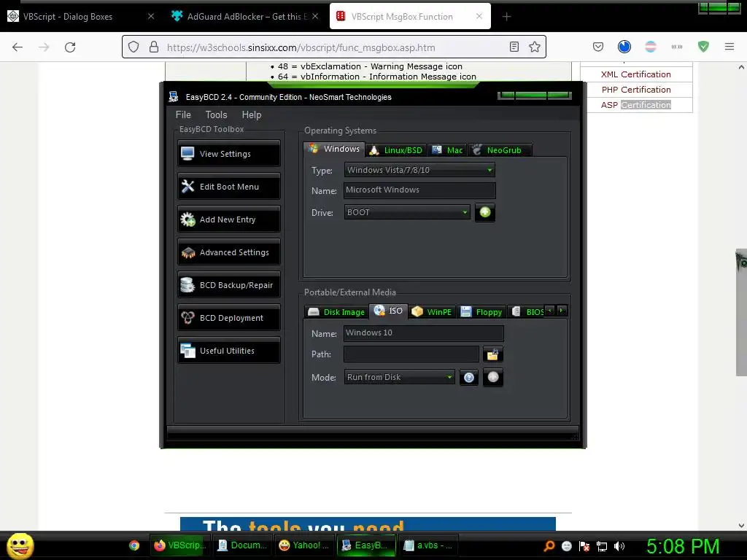Click the ISO Name field with Windows 10
Screen dimensions: 747x560
pyautogui.click(x=424, y=332)
